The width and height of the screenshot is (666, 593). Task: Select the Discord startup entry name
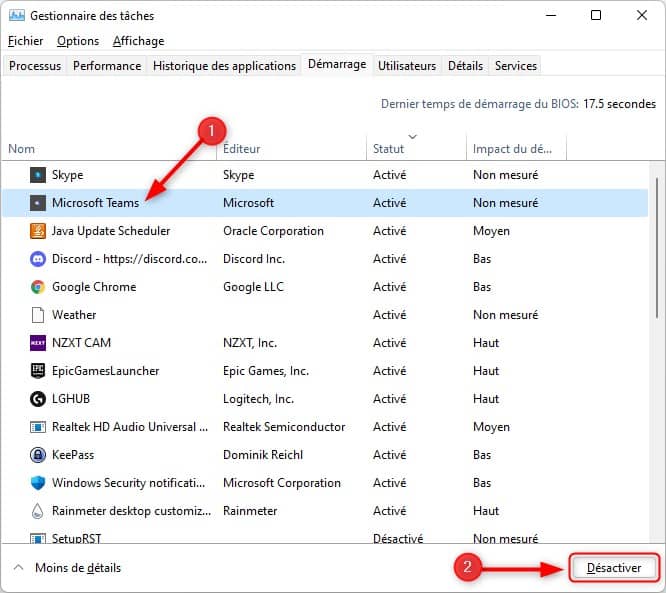point(130,259)
